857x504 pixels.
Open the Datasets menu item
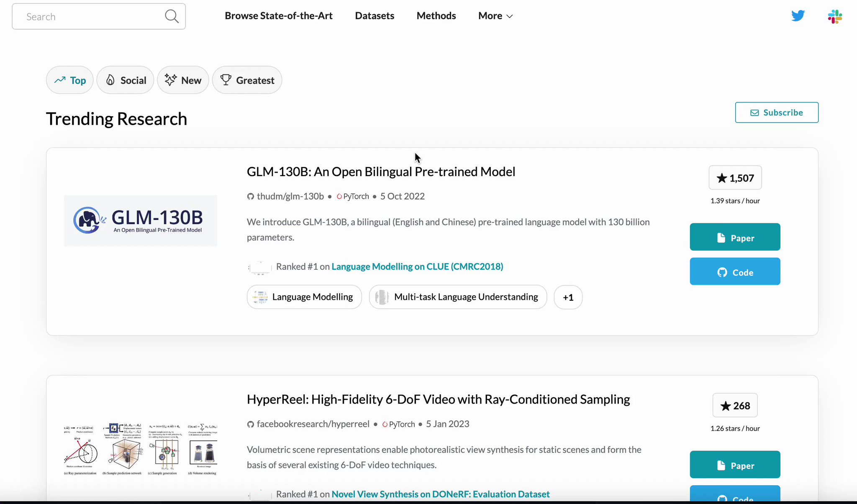coord(375,15)
